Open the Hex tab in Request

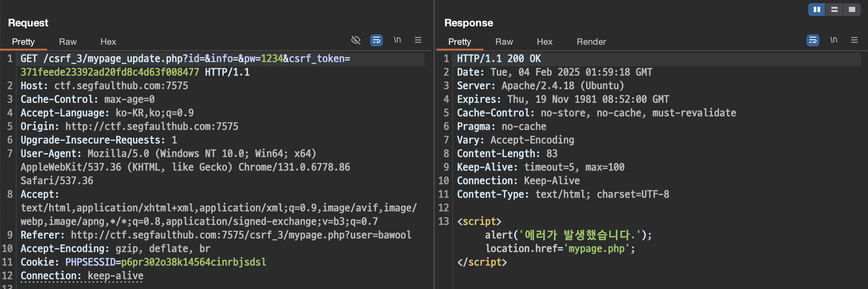click(108, 42)
